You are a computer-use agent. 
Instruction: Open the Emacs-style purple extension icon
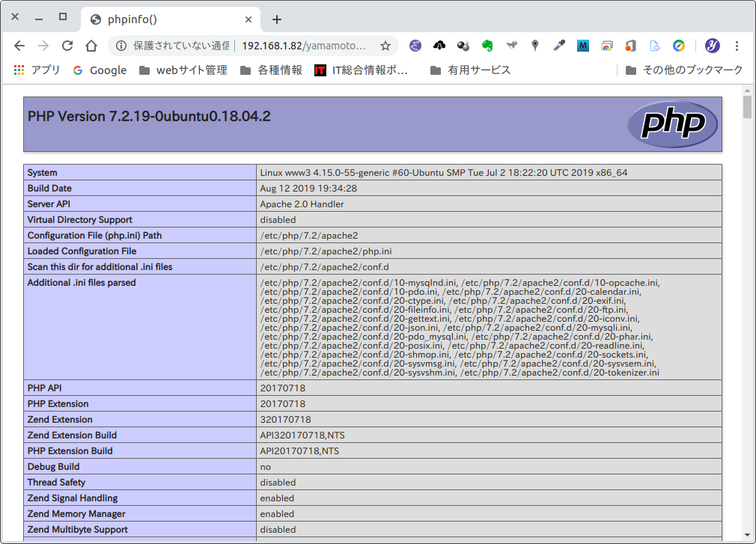415,46
